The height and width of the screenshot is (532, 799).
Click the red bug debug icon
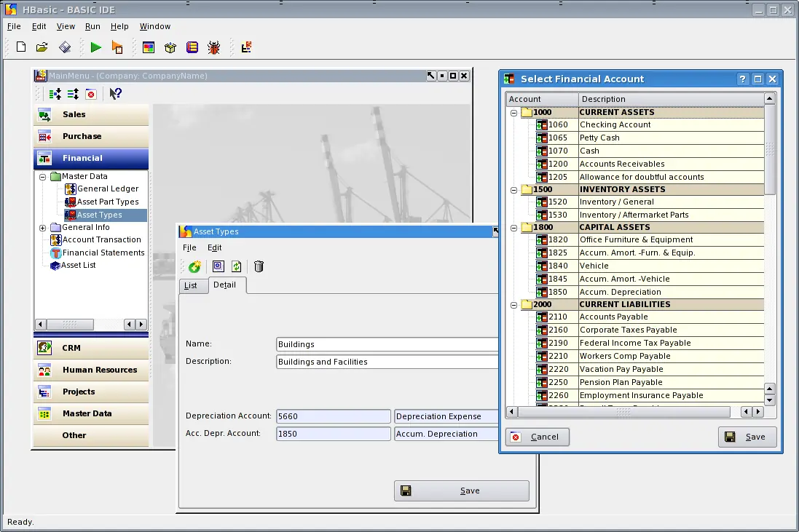[213, 47]
